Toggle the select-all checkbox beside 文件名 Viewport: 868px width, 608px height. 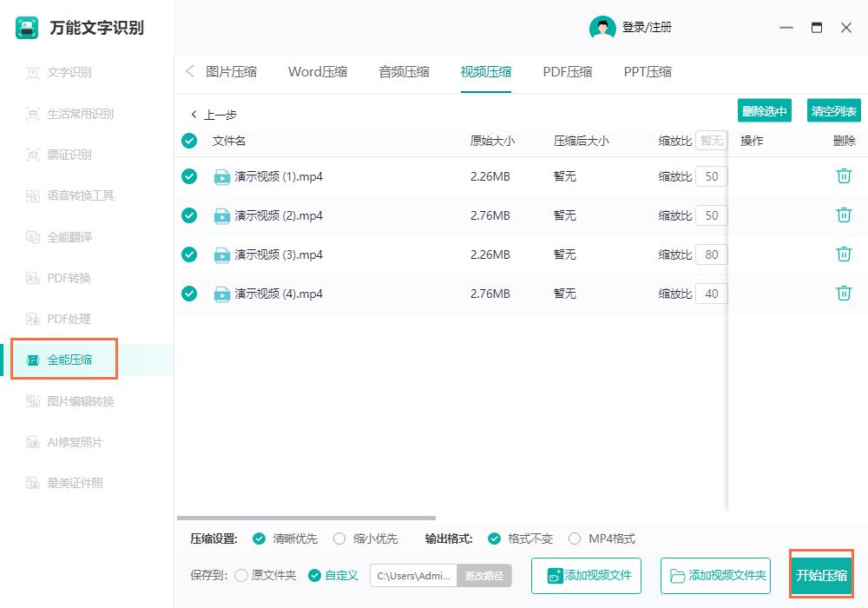pyautogui.click(x=189, y=141)
